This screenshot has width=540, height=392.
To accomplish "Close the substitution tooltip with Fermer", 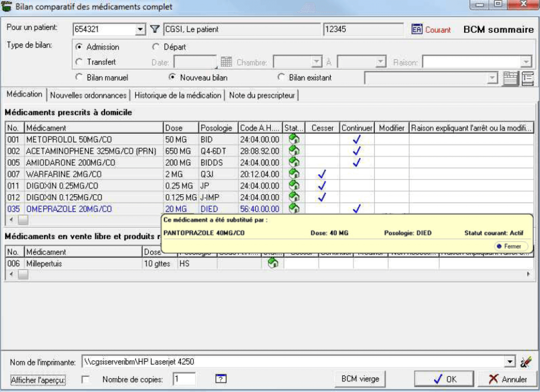I will point(511,246).
